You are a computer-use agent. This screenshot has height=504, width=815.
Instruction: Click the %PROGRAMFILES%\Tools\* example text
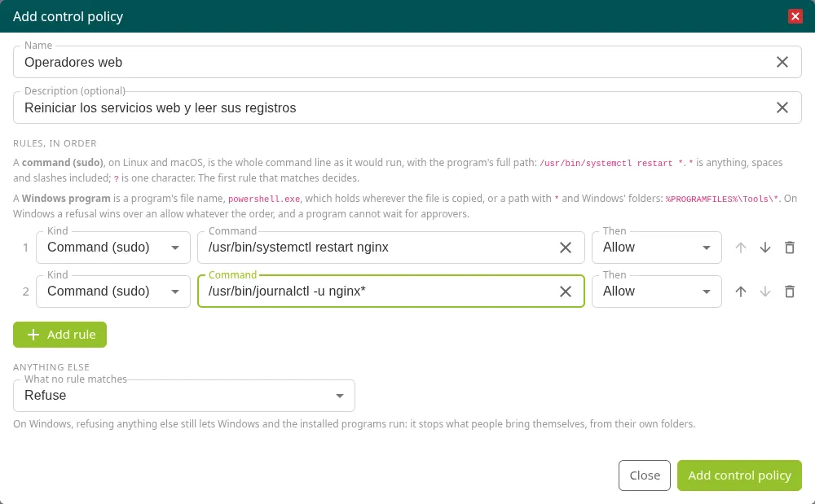click(722, 199)
